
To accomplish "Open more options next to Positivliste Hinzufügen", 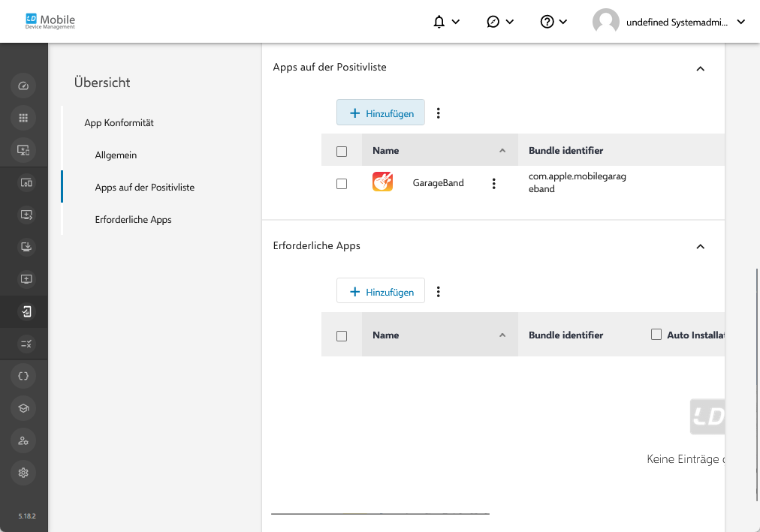I will pyautogui.click(x=438, y=113).
